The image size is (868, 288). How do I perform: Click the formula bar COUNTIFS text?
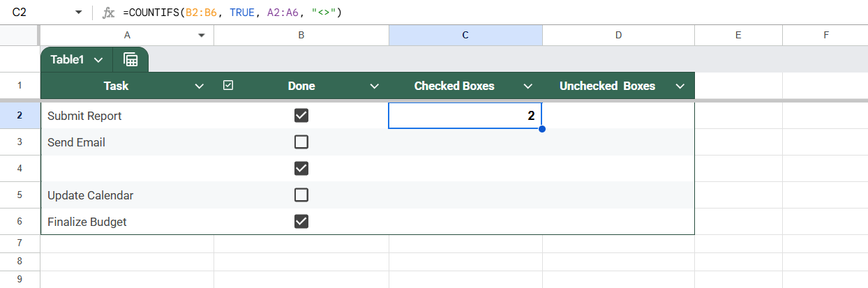[232, 13]
